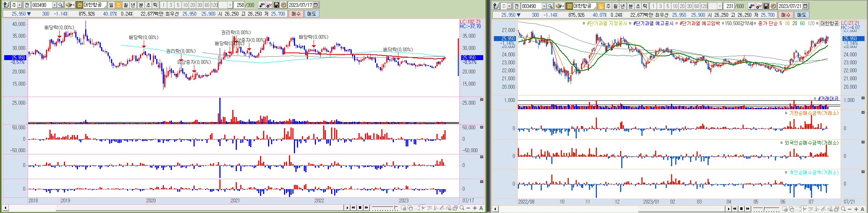Select weekly (주) period in left chart

coord(118,5)
